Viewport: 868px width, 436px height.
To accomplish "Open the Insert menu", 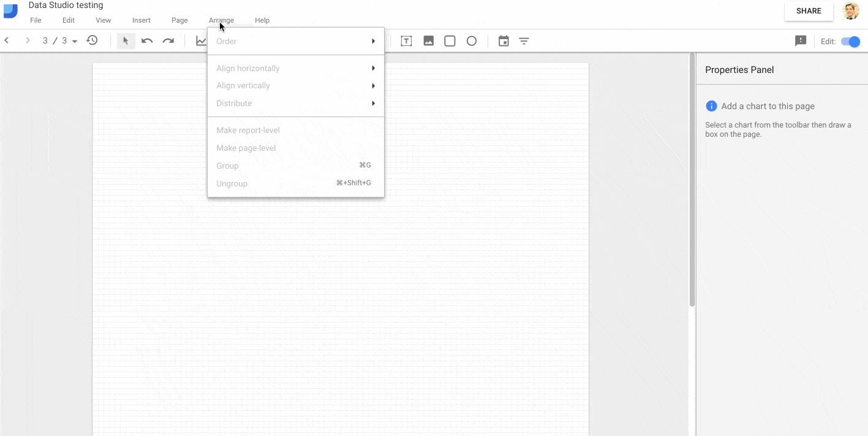I will 142,20.
